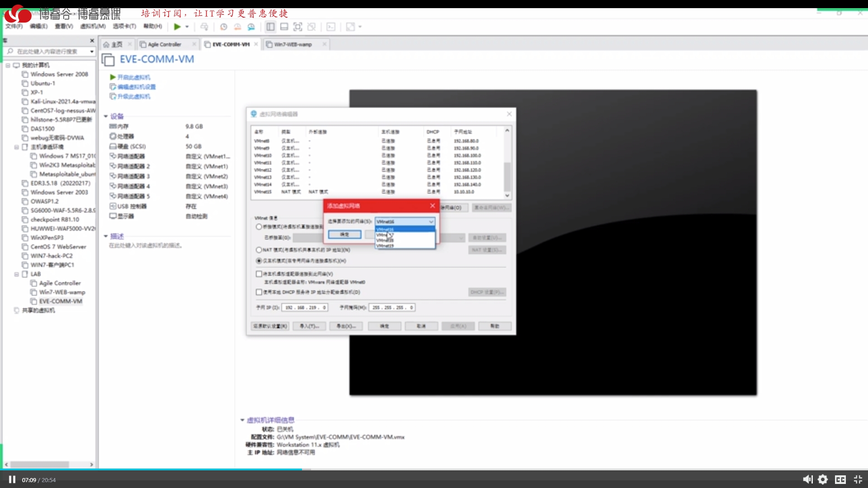Close the EVE-COMM-VM tab

point(256,44)
